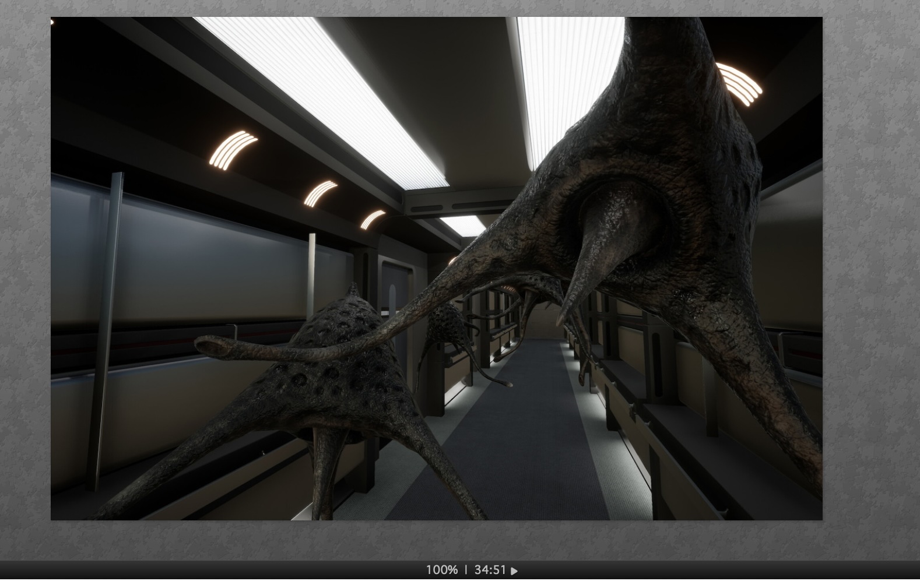Click the play arrow beside 34:51
This screenshot has width=920, height=588.
(x=514, y=571)
